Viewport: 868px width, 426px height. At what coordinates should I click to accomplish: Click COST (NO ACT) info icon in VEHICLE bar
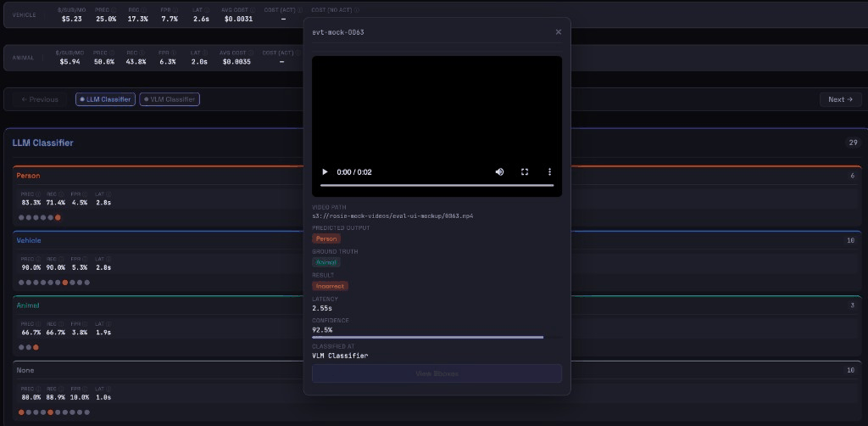(357, 10)
